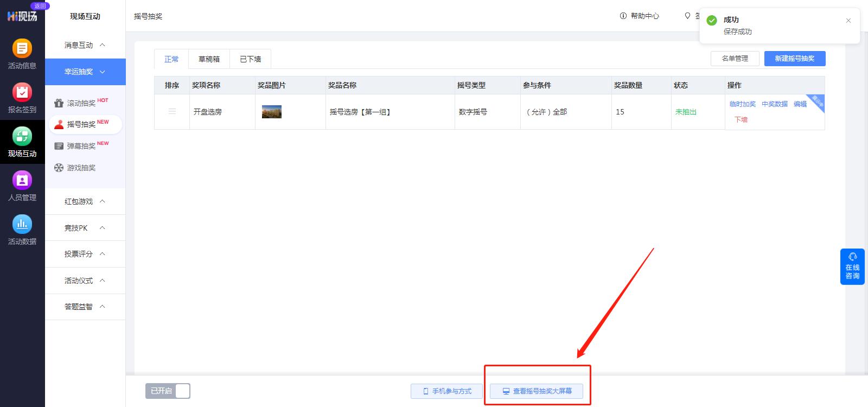Select 现场互动 sidebar icon
The width and height of the screenshot is (868, 407).
(x=22, y=136)
